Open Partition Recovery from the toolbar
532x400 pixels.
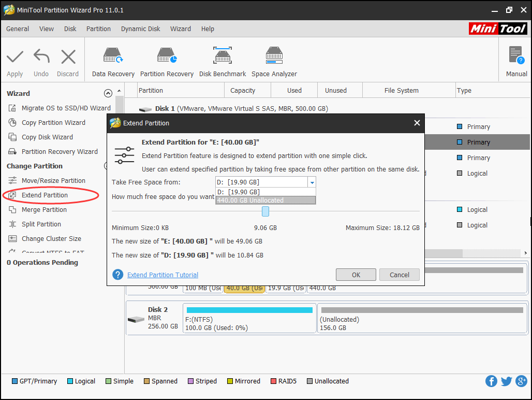point(167,60)
